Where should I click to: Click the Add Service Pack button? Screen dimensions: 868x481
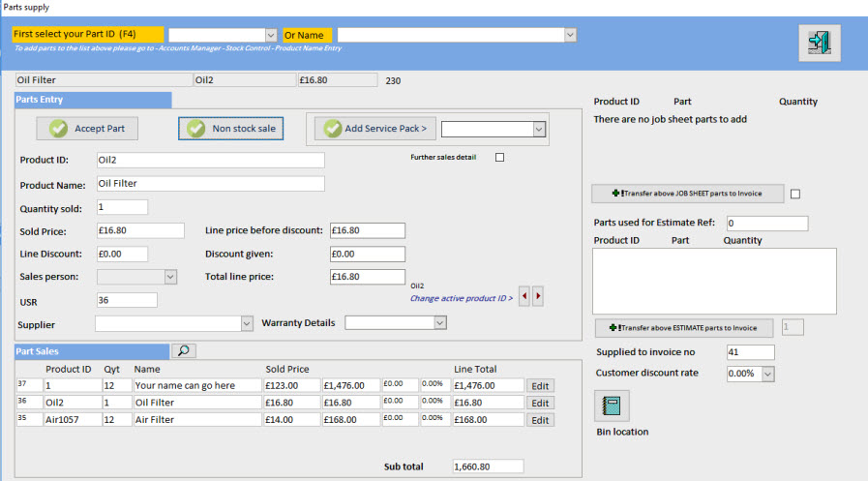pyautogui.click(x=374, y=128)
